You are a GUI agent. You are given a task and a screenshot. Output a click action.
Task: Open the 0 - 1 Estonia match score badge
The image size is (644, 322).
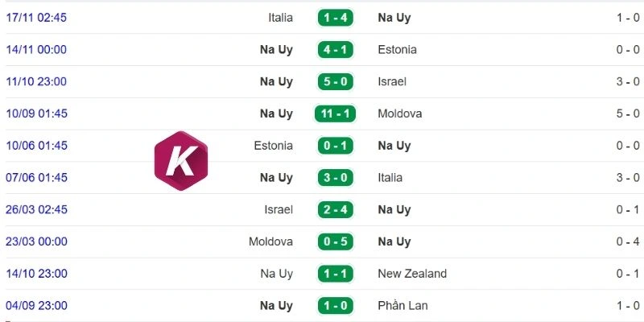[x=336, y=146]
